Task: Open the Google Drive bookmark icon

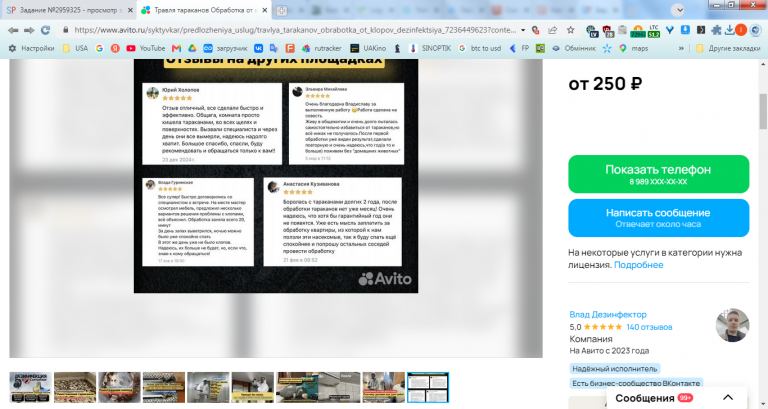Action: (x=192, y=48)
